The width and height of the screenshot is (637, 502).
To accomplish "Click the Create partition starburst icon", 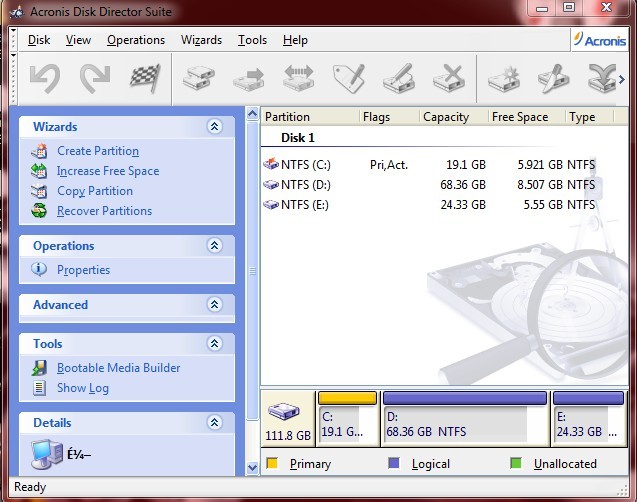I will (x=504, y=79).
